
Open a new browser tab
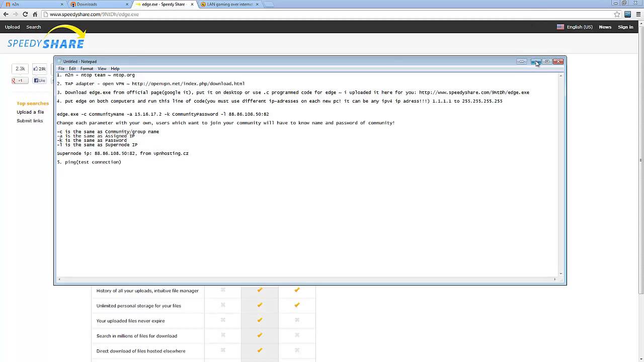coord(269,4)
